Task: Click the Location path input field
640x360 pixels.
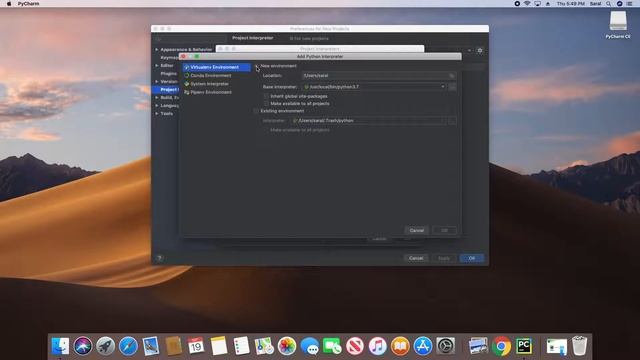Action: click(x=376, y=76)
